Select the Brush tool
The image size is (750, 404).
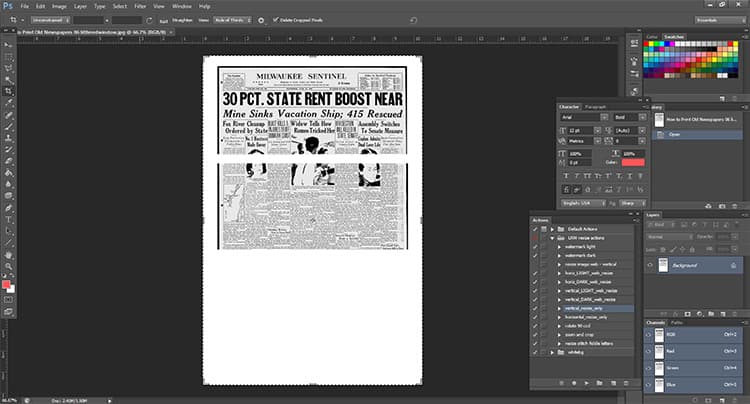[8, 127]
